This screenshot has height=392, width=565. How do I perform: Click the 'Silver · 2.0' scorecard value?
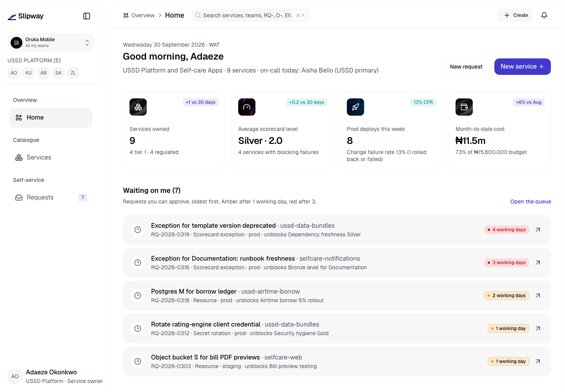(260, 141)
